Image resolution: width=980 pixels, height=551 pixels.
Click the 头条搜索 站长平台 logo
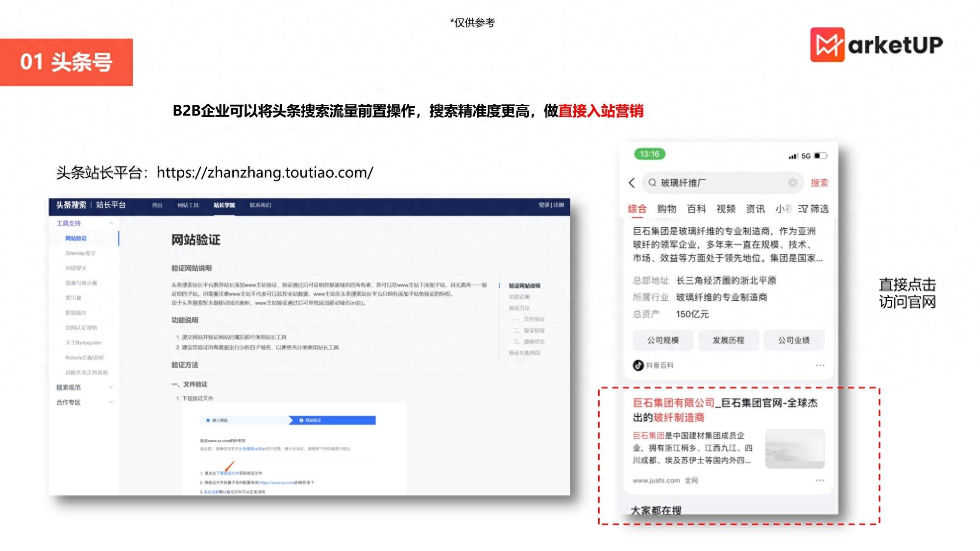tap(91, 205)
